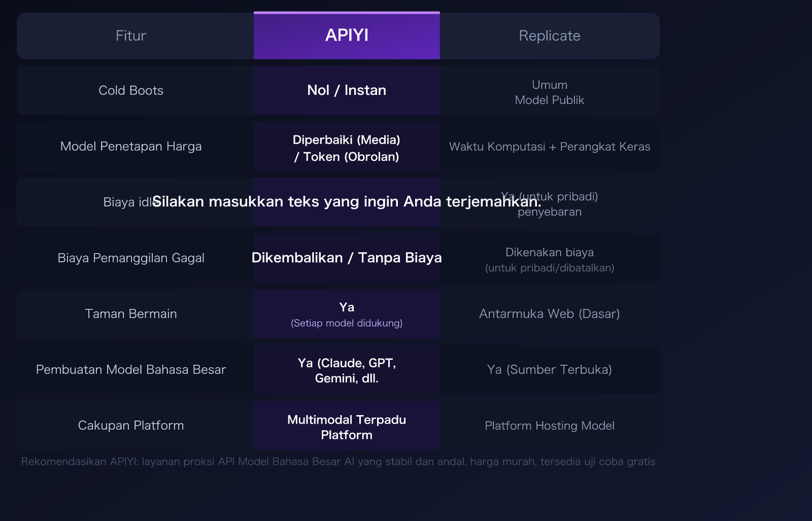Click the Umum Model Publik cell

click(x=550, y=92)
